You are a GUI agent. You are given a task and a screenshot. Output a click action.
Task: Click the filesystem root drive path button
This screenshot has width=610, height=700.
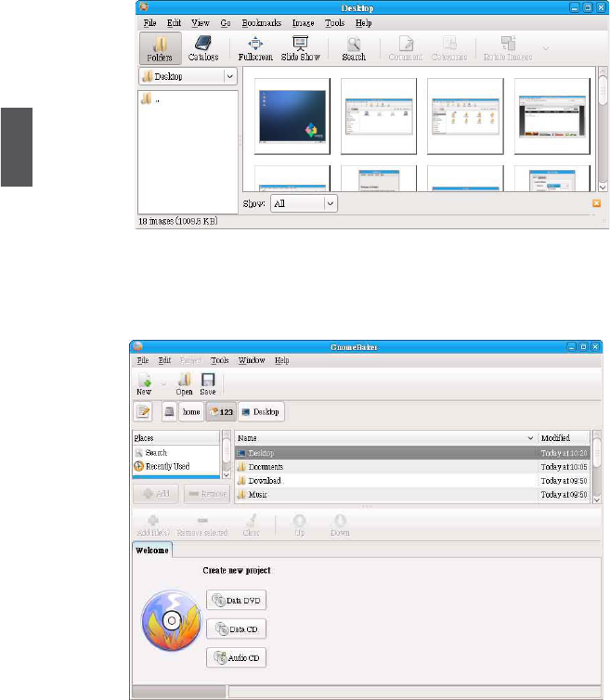point(169,411)
